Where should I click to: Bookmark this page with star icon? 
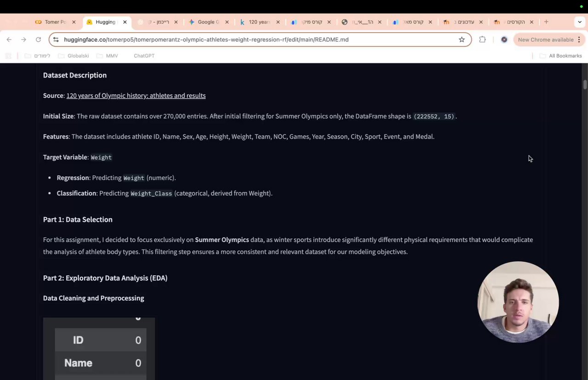point(462,39)
